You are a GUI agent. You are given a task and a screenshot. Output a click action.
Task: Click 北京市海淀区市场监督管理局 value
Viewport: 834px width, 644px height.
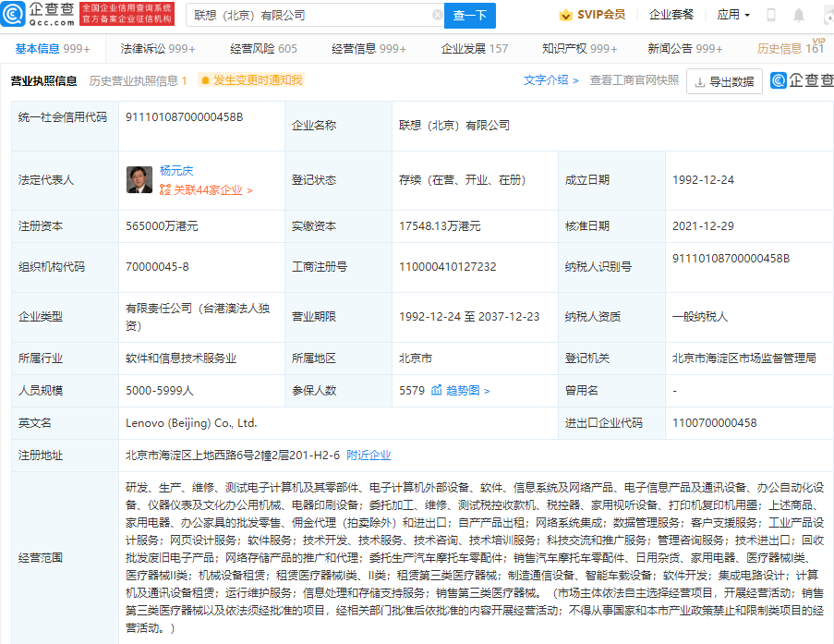[x=743, y=358]
